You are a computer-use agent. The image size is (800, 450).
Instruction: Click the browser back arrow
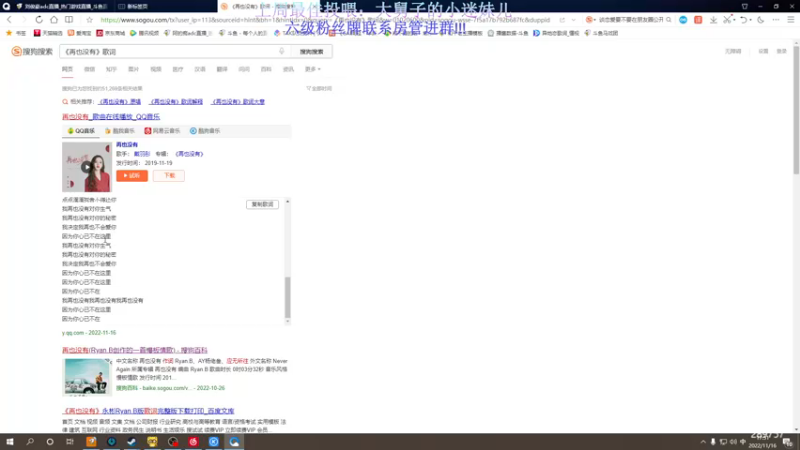point(9,19)
